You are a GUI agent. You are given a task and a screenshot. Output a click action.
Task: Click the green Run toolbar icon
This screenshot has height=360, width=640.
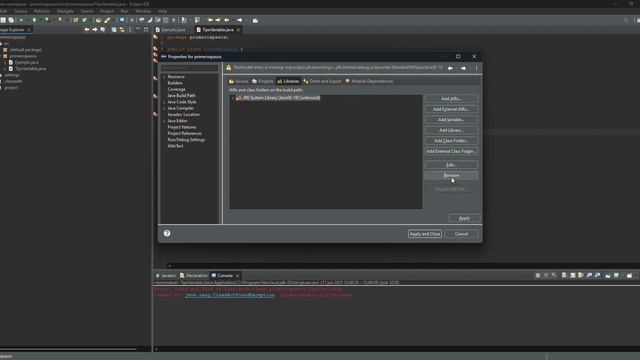pos(34,20)
